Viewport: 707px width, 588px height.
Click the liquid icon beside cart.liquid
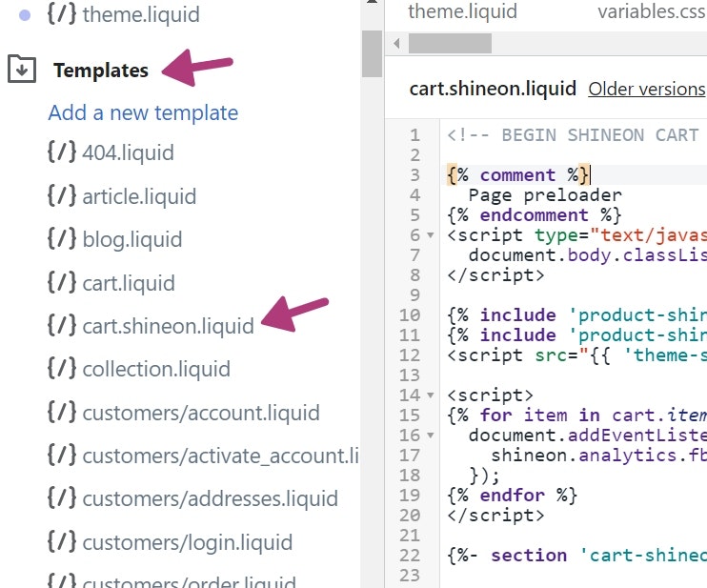point(61,283)
